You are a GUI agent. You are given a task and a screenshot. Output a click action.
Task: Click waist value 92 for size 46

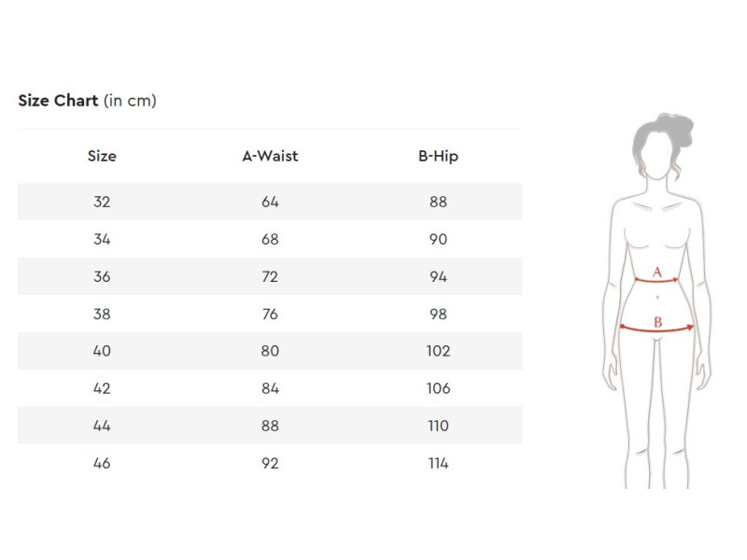(270, 463)
